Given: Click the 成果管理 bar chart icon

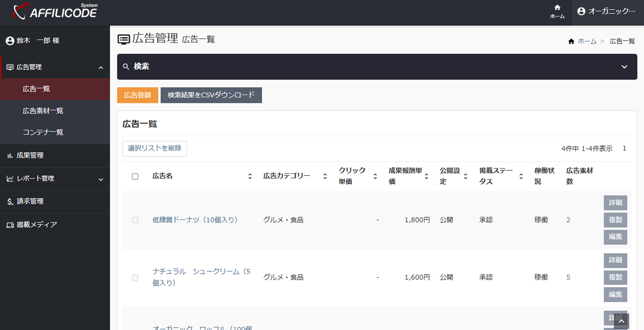Looking at the screenshot, I should pyautogui.click(x=10, y=156).
